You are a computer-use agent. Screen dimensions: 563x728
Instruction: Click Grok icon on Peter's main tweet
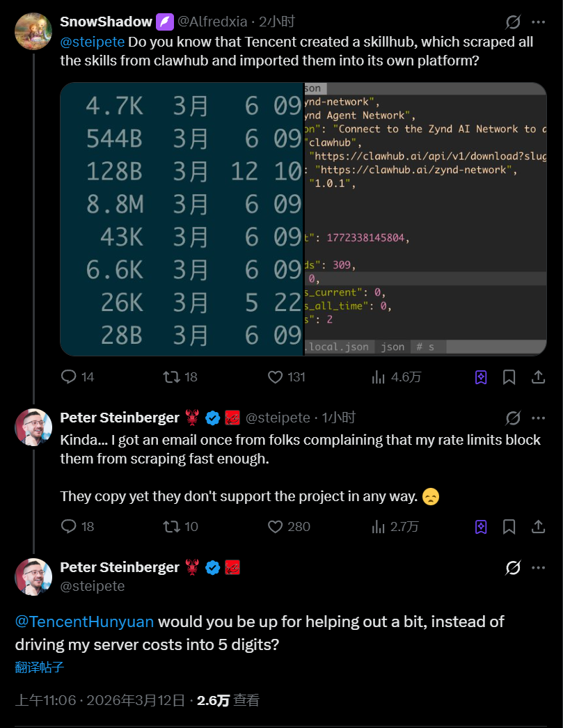click(x=513, y=568)
